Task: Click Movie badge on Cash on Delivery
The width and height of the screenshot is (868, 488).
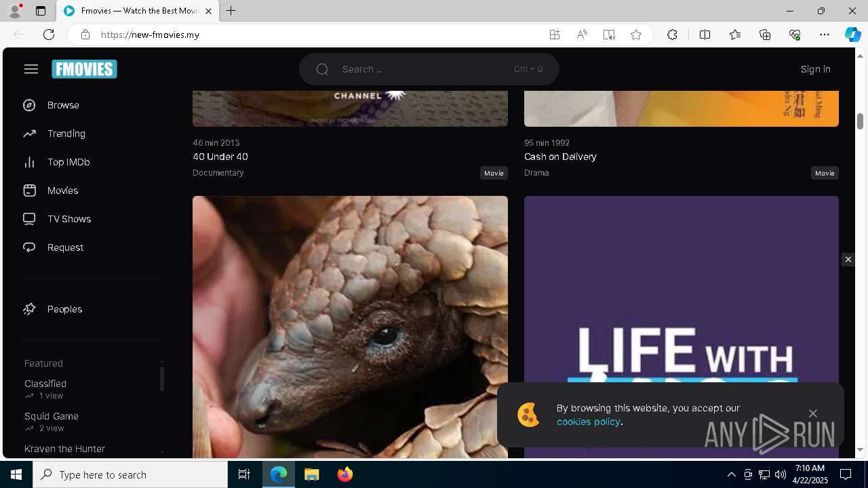Action: pos(825,173)
